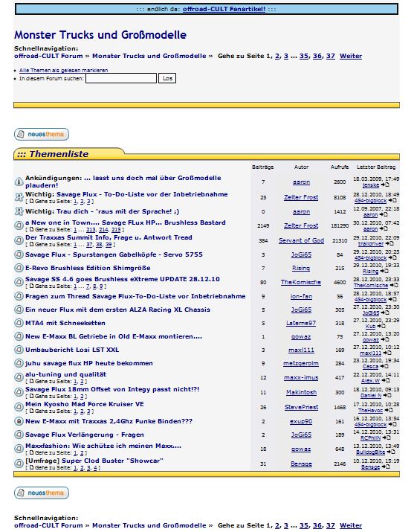
Task: Open thread alu-tuning und qualität
Action: [65, 374]
